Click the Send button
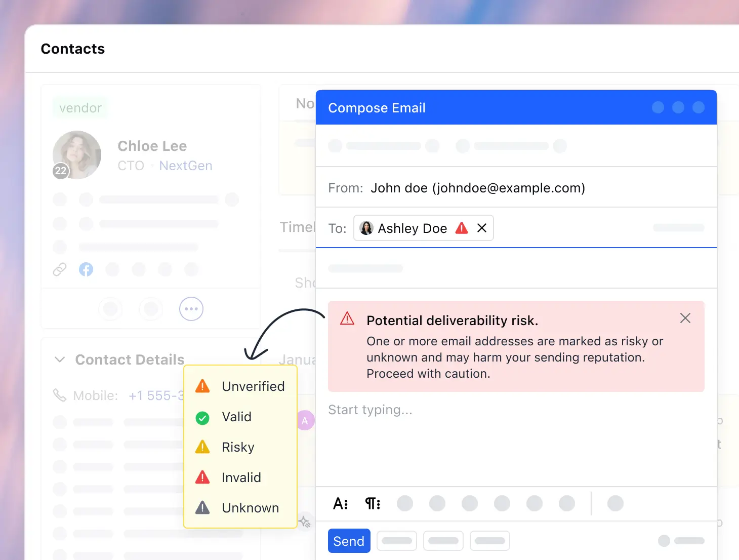This screenshot has height=560, width=739. (x=349, y=541)
